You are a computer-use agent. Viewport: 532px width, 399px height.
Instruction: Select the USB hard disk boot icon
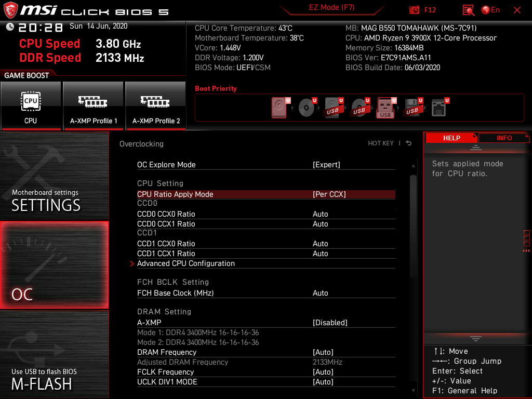334,108
